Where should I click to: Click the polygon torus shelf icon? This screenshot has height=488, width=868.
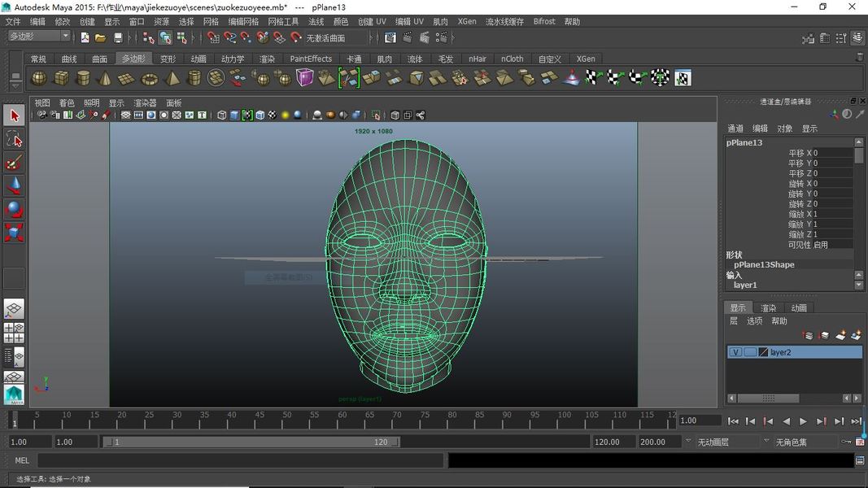coord(150,78)
